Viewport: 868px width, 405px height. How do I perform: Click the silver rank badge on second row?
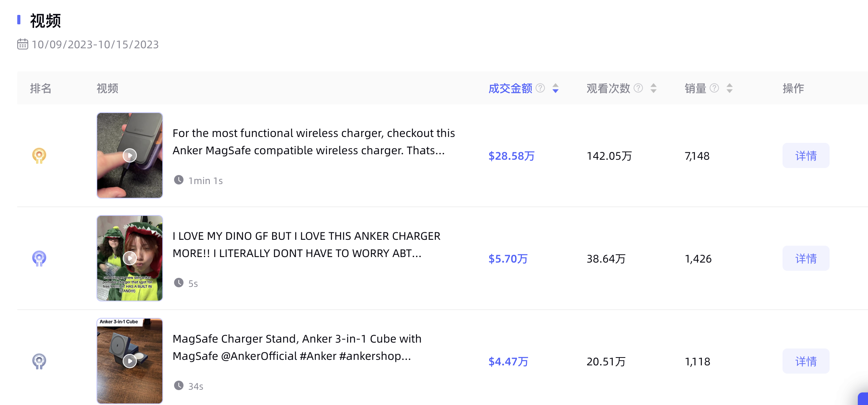pyautogui.click(x=39, y=258)
